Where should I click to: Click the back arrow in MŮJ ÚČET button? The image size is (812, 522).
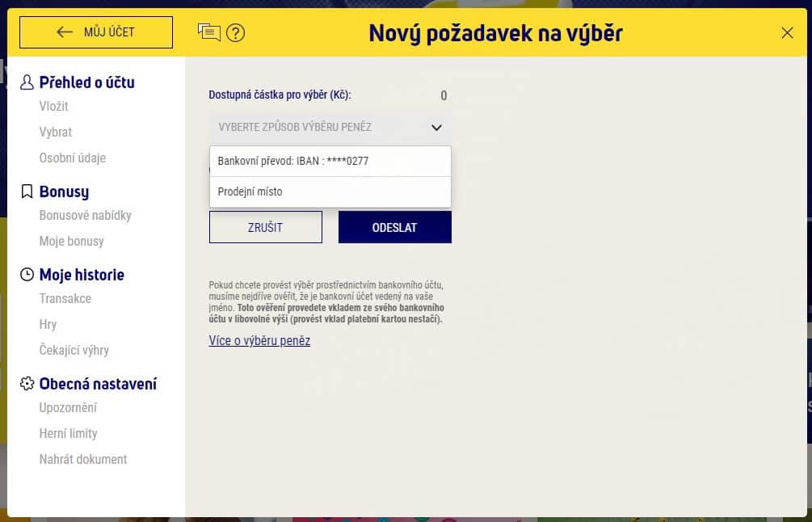(x=65, y=32)
